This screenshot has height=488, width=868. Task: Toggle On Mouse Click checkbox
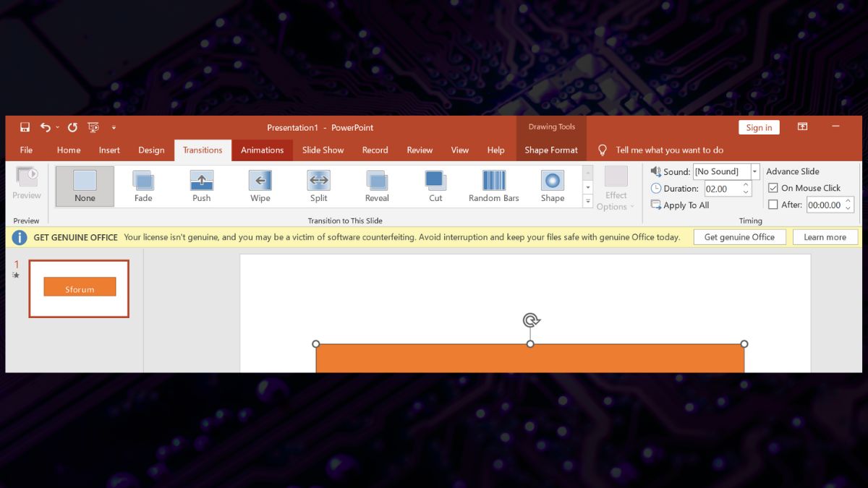pyautogui.click(x=773, y=188)
